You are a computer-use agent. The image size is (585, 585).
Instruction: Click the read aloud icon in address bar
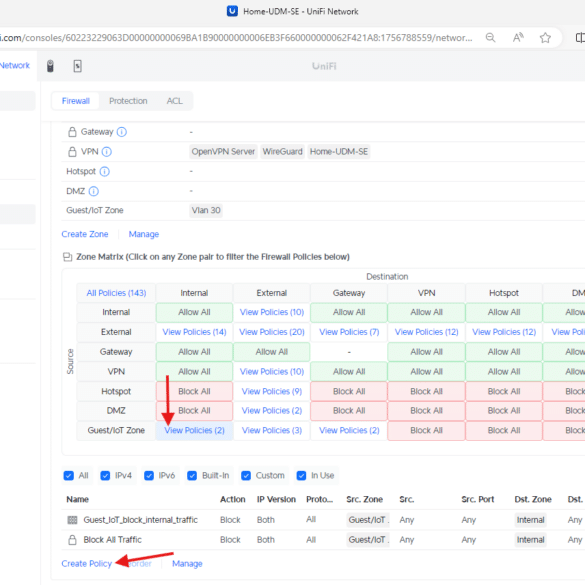pos(518,38)
